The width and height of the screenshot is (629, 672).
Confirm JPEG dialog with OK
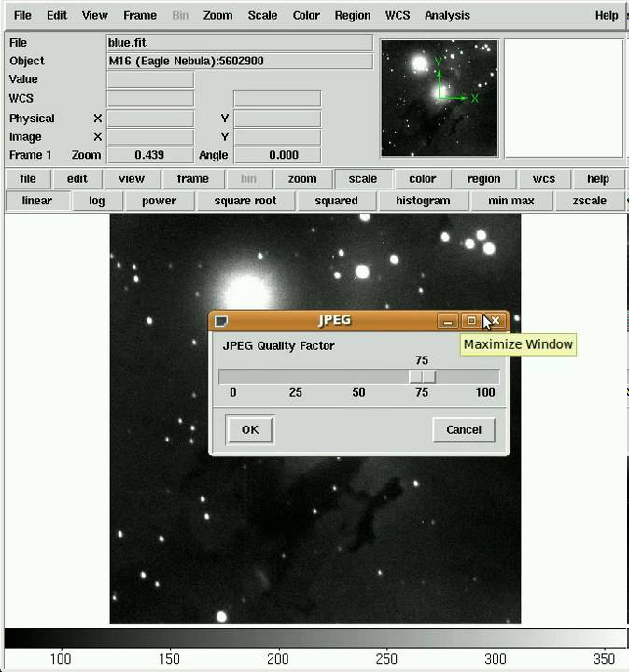click(x=250, y=430)
